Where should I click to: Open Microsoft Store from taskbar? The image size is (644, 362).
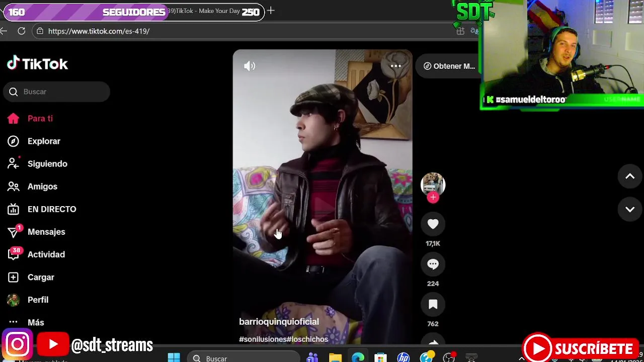click(380, 358)
